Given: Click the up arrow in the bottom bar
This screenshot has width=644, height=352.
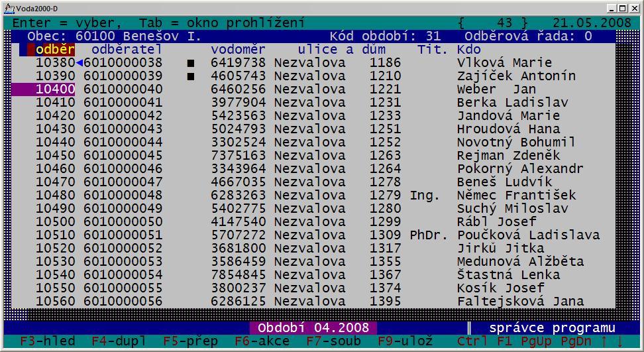Looking at the screenshot, I should point(604,341).
